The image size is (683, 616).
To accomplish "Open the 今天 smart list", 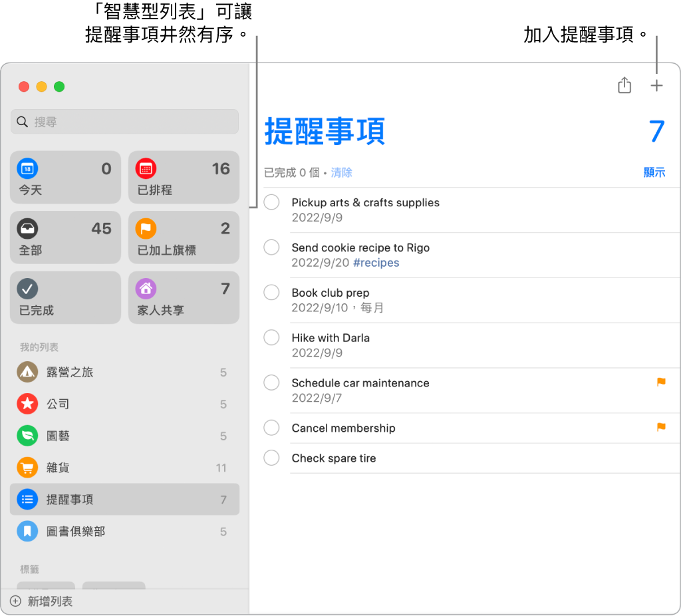I will (65, 177).
